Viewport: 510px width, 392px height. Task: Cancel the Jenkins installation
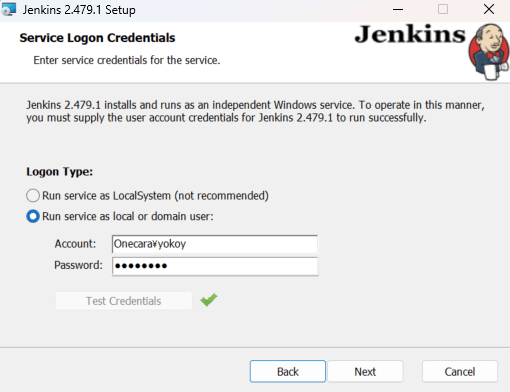[x=460, y=371]
